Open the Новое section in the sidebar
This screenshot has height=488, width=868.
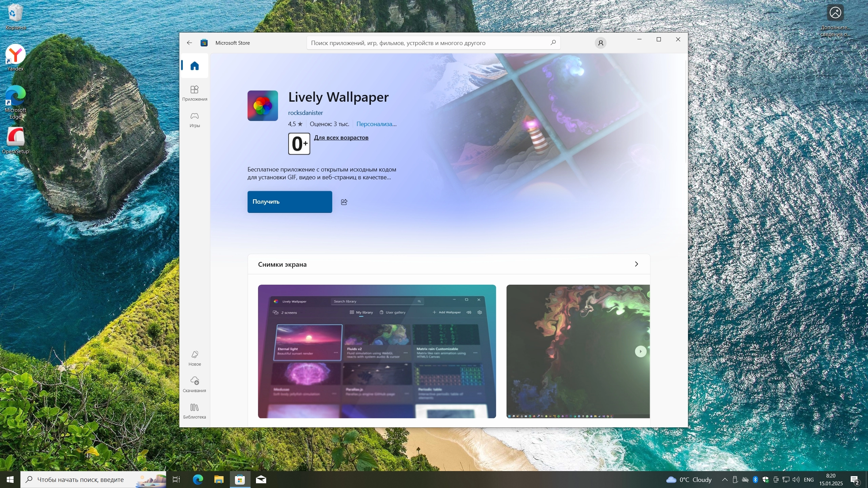click(195, 358)
